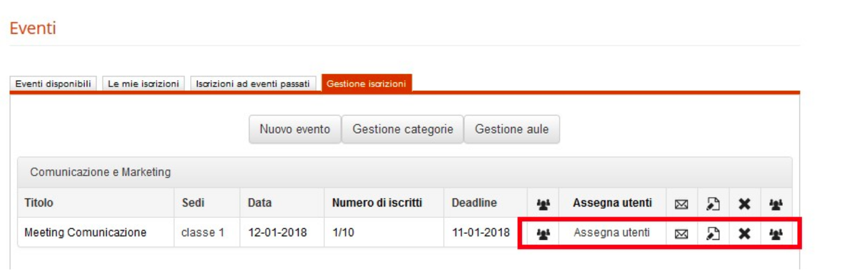Click users icon right of the row's X icon
Screen dimensions: 868x270
(x=775, y=233)
